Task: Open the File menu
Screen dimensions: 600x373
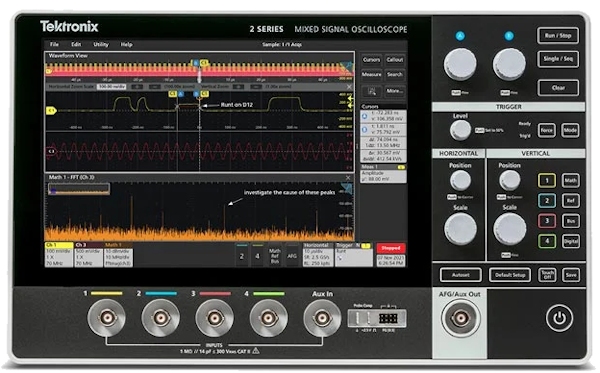Action: pos(54,44)
